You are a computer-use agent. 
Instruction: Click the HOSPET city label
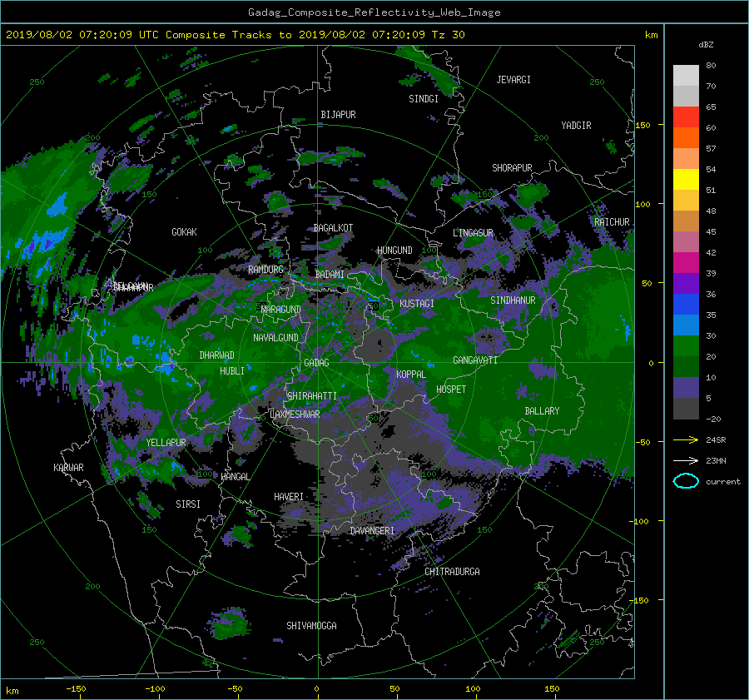point(451,390)
